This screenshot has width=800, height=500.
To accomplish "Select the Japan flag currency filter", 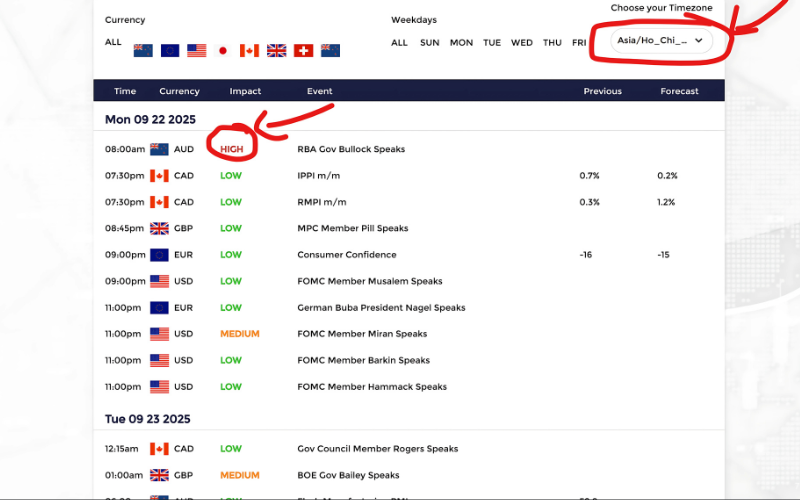I will [x=223, y=50].
